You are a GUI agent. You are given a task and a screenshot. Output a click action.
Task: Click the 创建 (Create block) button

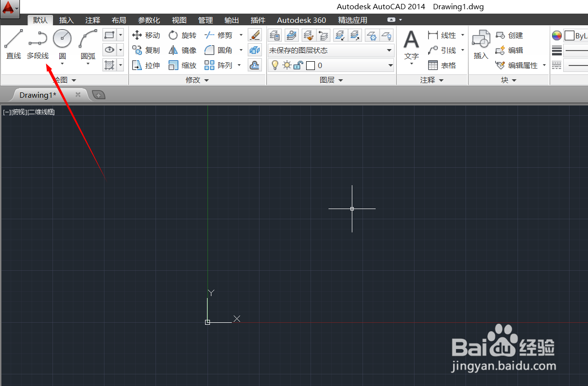pos(509,35)
